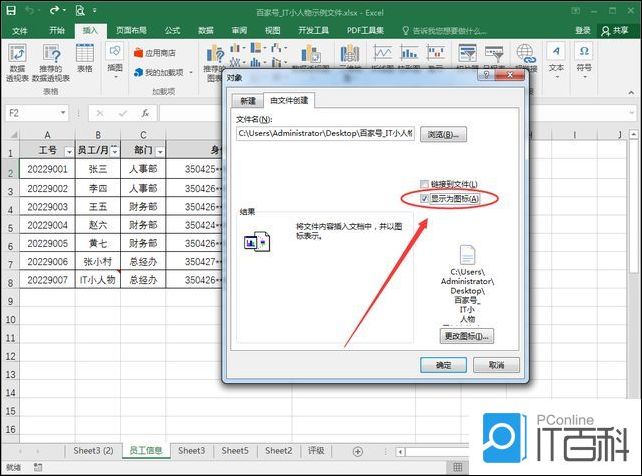Click column A header
This screenshot has height=476, width=642.
pyautogui.click(x=47, y=135)
